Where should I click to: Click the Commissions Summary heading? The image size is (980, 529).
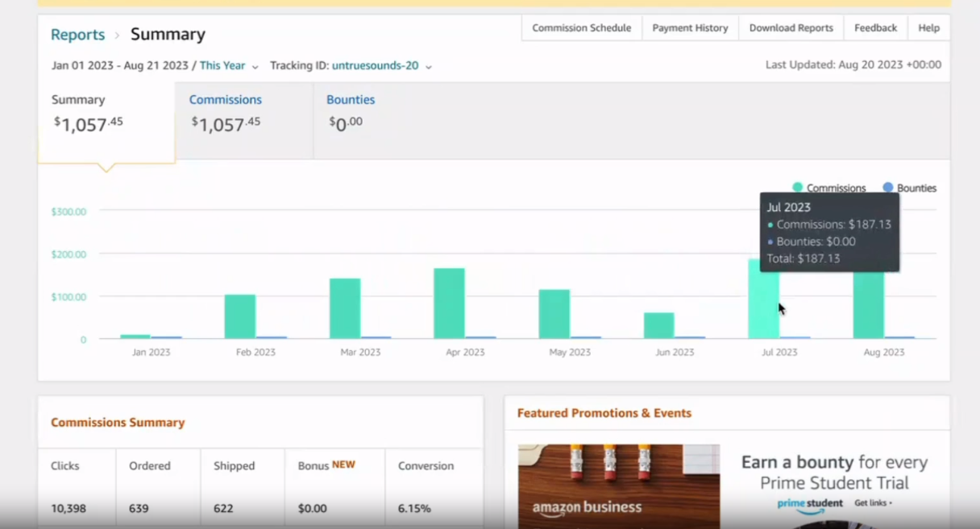click(x=118, y=423)
